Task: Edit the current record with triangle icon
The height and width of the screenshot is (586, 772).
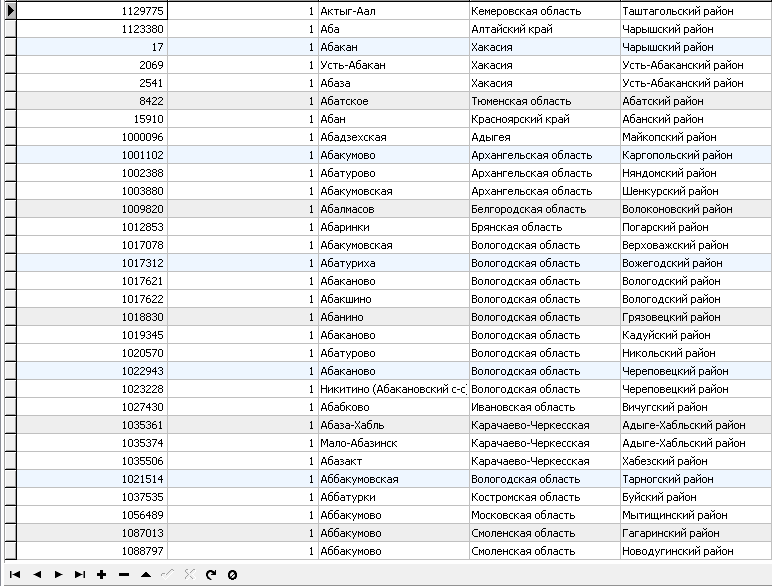Action: pyautogui.click(x=145, y=575)
